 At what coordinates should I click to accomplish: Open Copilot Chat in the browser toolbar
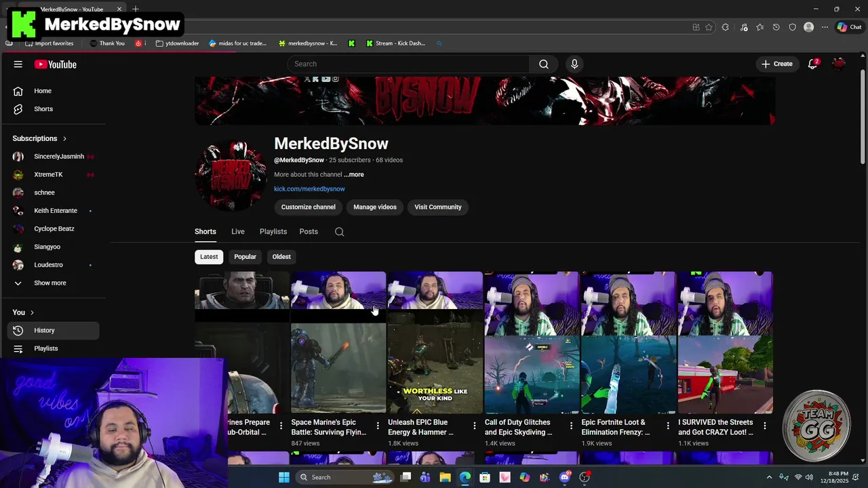pos(849,27)
